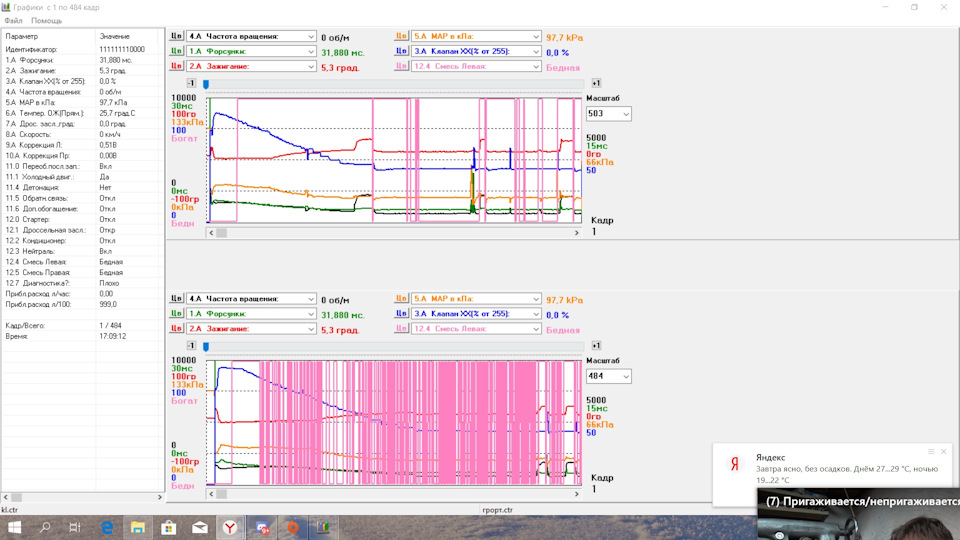960x540 pixels.
Task: Select the Кадр/Всего row
Action: click(x=83, y=326)
